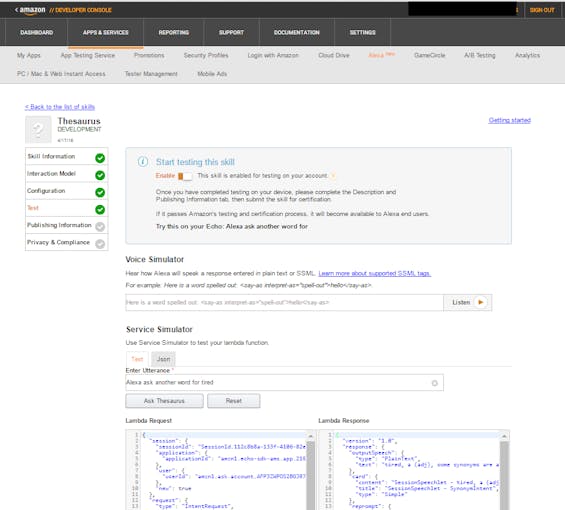Open PC / Mac & Web Instant Access
This screenshot has height=510, width=565.
click(61, 74)
